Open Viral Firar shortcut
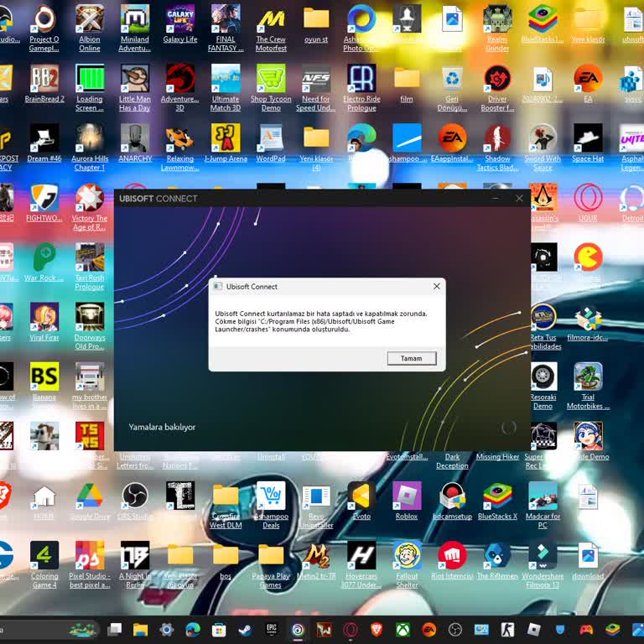Image resolution: width=644 pixels, height=644 pixels. coord(44,322)
